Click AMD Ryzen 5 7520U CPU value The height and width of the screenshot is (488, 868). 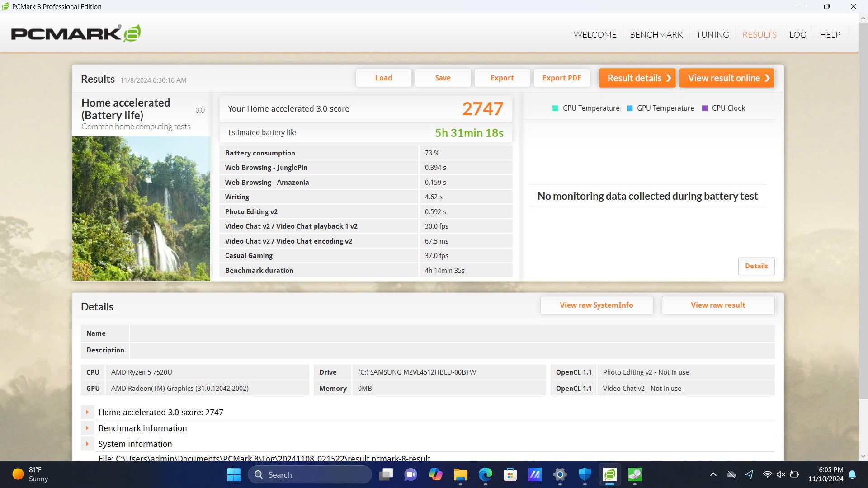142,372
